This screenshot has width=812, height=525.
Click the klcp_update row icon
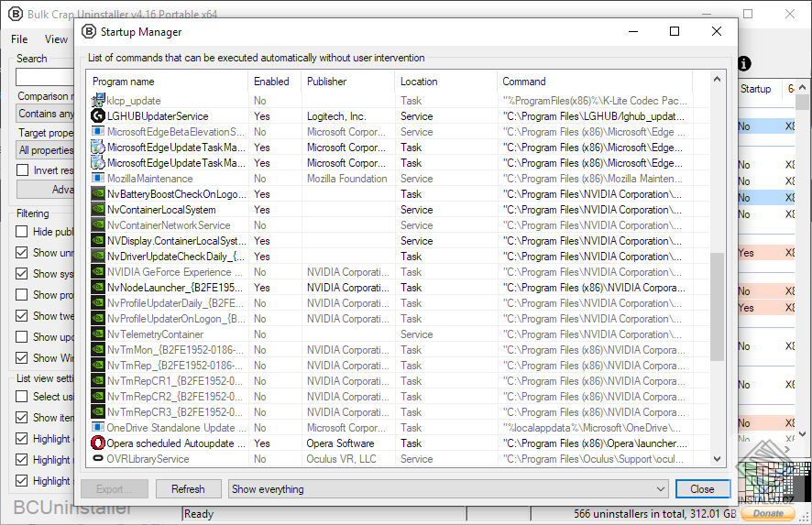[x=98, y=101]
